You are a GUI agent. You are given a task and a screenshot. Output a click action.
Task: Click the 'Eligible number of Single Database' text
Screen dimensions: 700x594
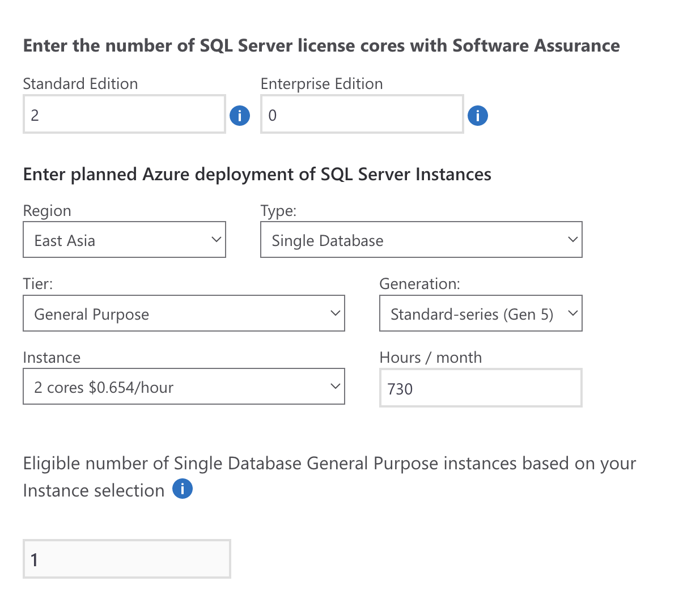tap(329, 477)
